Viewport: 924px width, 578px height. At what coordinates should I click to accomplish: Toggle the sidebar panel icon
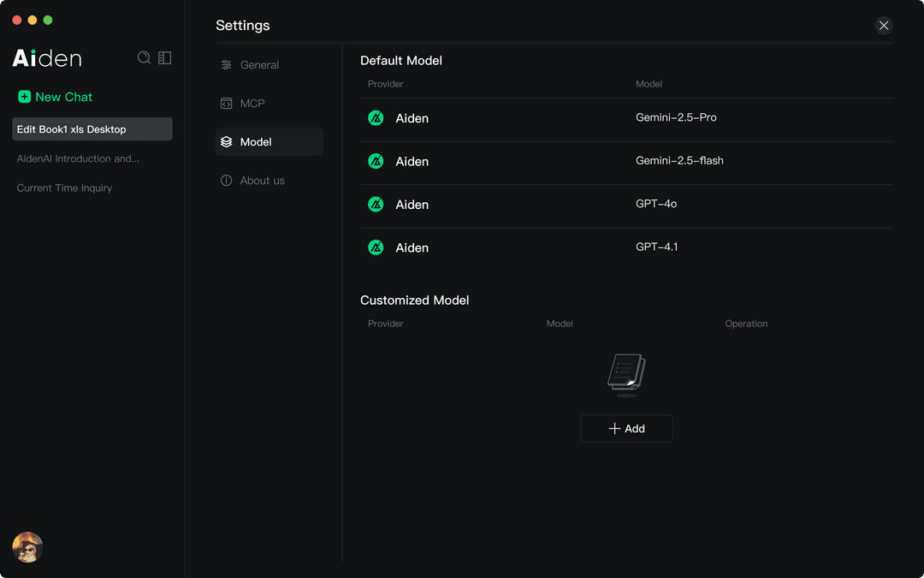coord(165,57)
